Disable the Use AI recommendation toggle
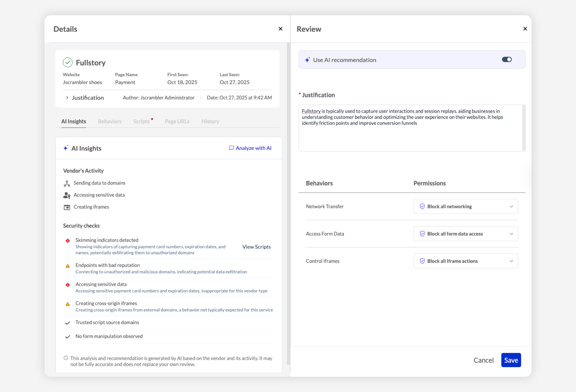This screenshot has width=576, height=392. (x=507, y=59)
